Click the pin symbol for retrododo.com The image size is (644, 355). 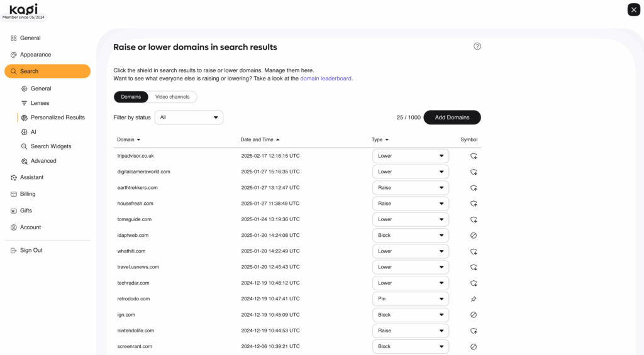coord(474,299)
